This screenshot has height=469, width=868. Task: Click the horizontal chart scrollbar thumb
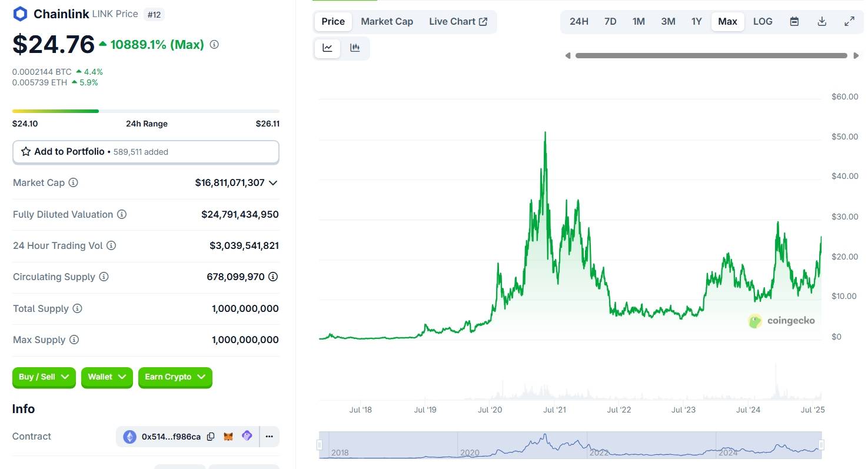[x=711, y=56]
